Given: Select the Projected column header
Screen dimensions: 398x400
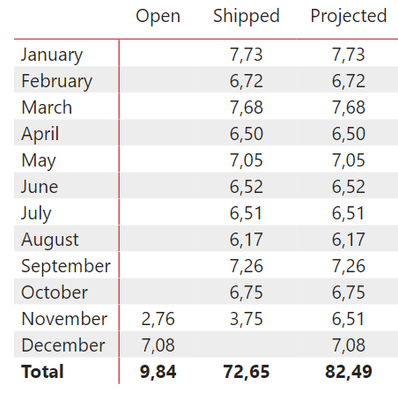Looking at the screenshot, I should [x=349, y=17].
